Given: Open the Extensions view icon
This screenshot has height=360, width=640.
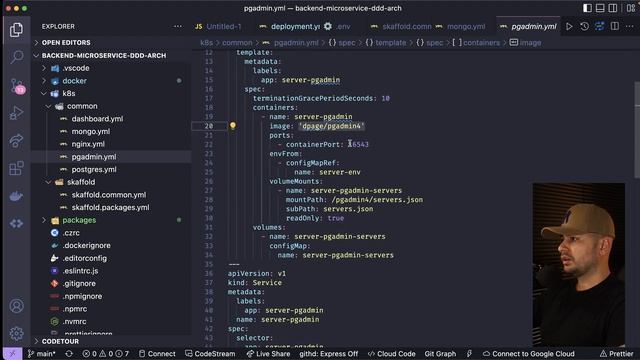Looking at the screenshot, I should 16,168.
